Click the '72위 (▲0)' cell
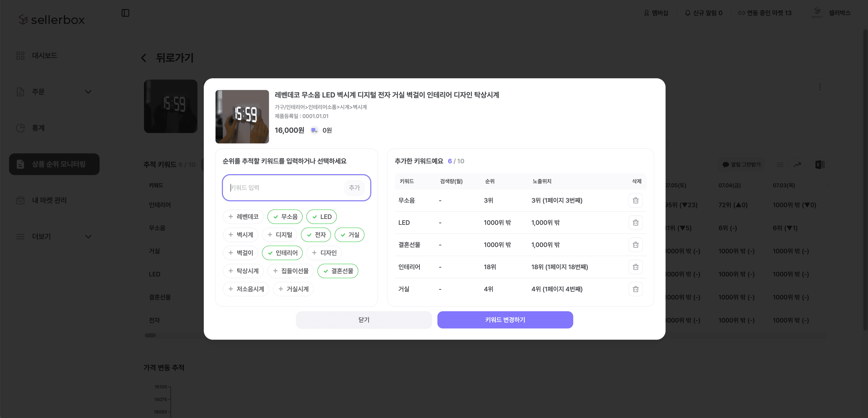This screenshot has height=418, width=868. click(x=733, y=205)
